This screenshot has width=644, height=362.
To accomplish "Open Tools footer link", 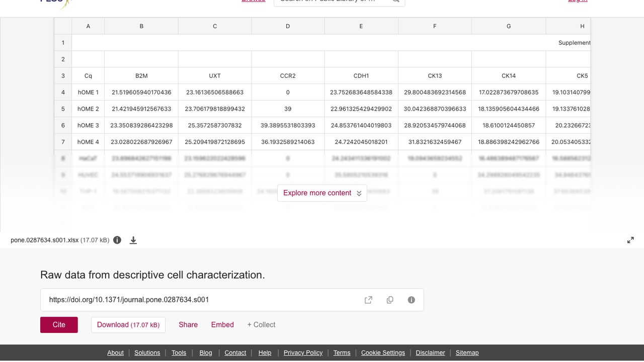I will tap(179, 352).
